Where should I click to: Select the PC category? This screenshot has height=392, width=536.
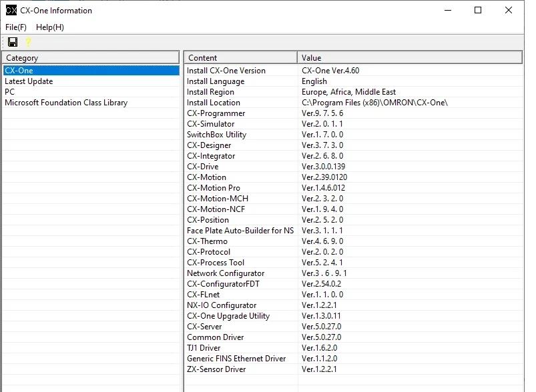10,92
